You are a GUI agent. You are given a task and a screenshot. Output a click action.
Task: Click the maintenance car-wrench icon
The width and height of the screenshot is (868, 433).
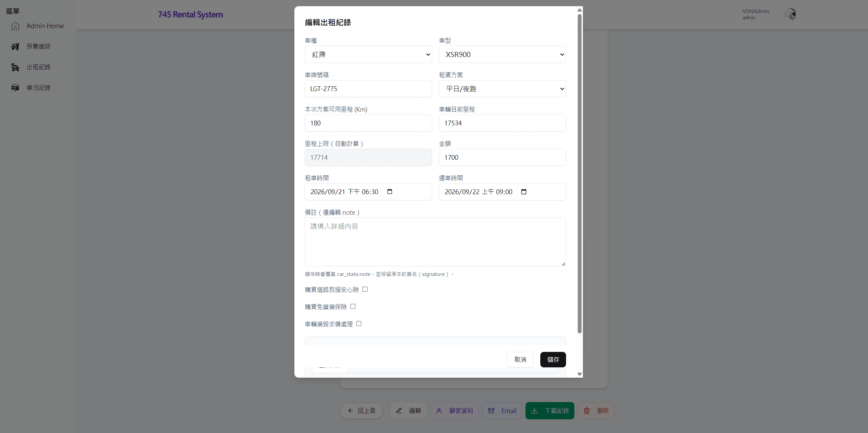[15, 46]
